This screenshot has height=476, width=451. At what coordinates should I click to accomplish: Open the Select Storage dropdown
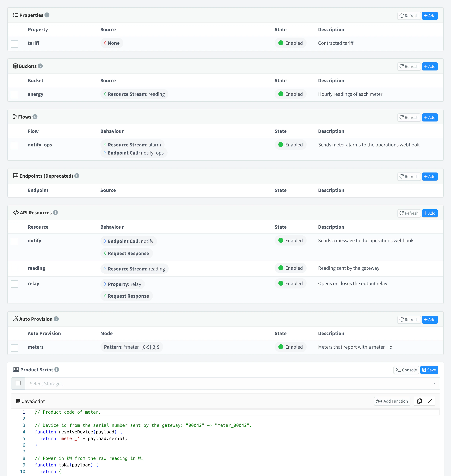pyautogui.click(x=232, y=384)
